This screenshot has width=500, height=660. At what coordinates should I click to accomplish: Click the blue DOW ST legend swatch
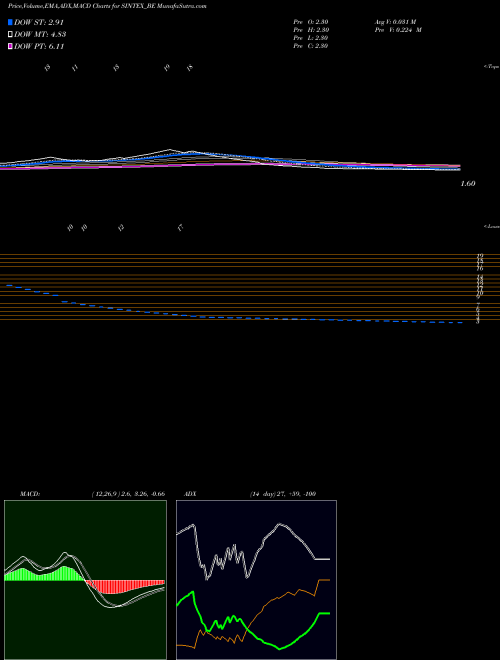(x=10, y=22)
